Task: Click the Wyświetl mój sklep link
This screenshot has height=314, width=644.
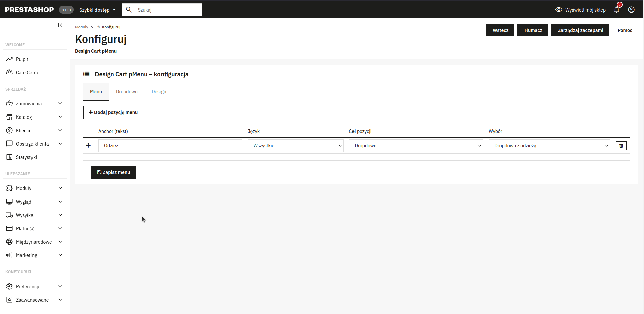Action: pyautogui.click(x=585, y=10)
